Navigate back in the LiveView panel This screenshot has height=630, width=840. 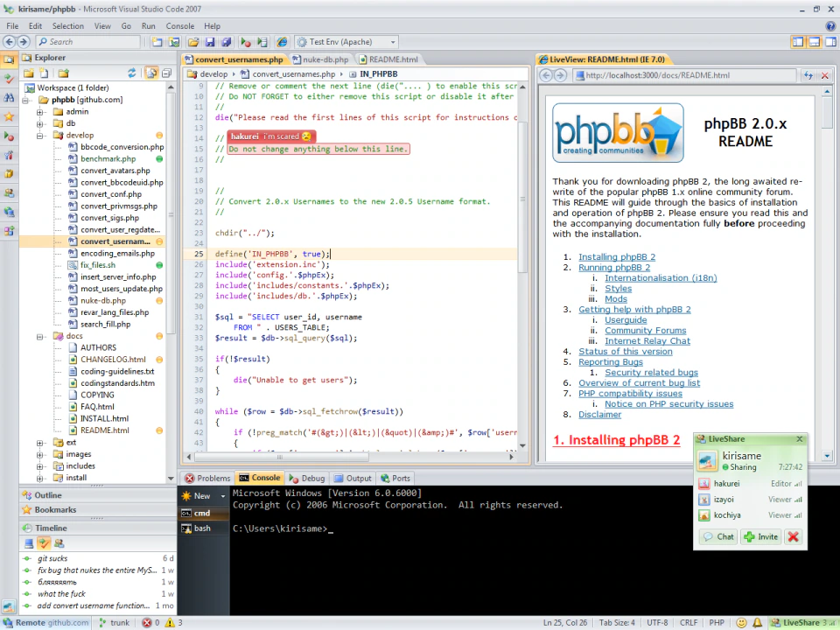coord(544,75)
